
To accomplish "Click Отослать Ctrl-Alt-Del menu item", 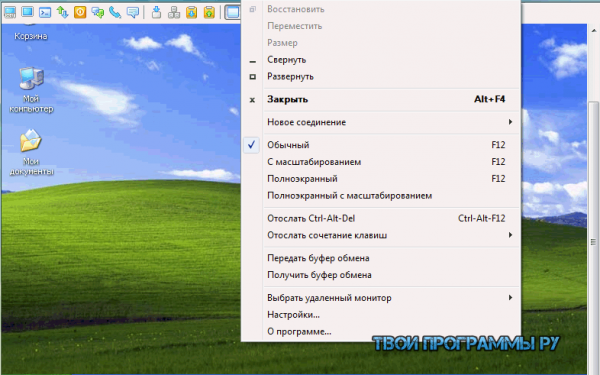I will 381,218.
